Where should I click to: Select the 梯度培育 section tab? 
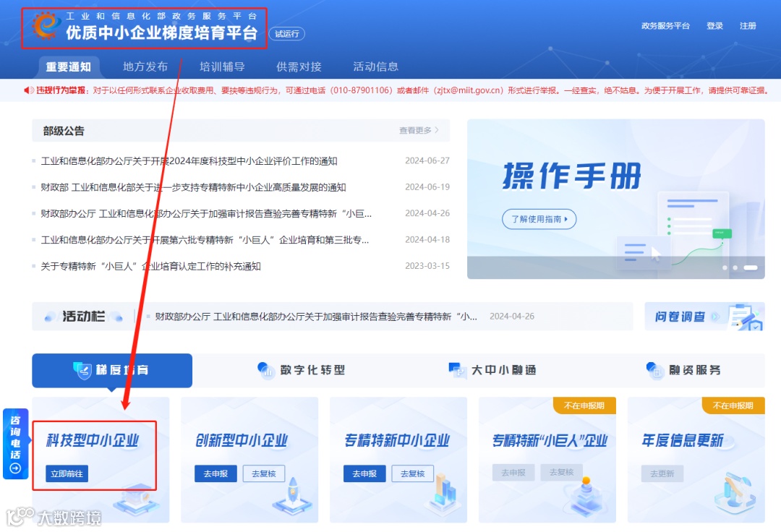click(112, 370)
